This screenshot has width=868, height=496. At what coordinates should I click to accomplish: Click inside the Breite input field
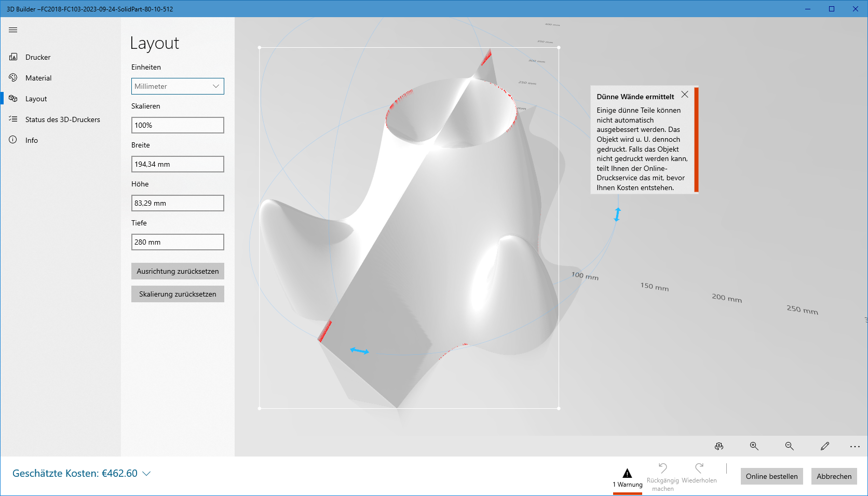[178, 164]
